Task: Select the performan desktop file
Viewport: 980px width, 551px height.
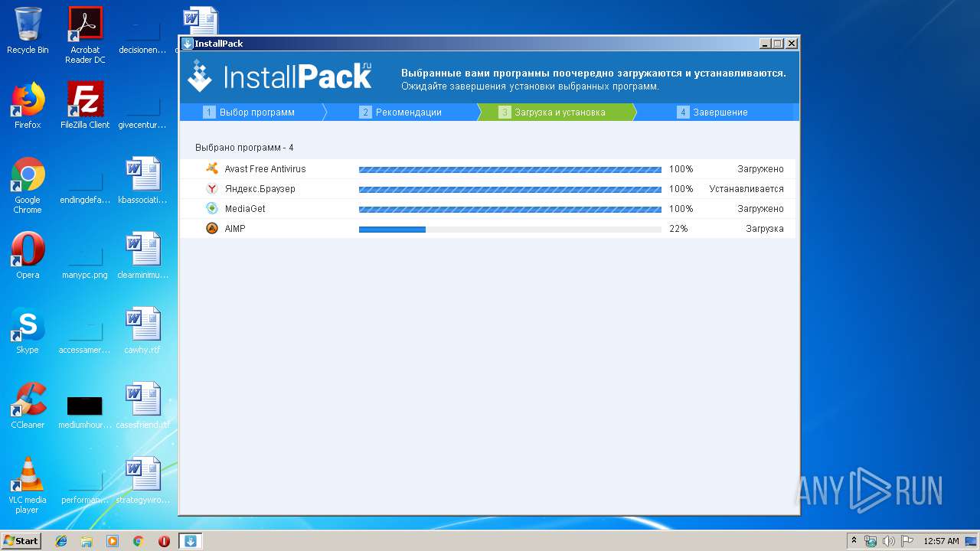Action: (85, 486)
